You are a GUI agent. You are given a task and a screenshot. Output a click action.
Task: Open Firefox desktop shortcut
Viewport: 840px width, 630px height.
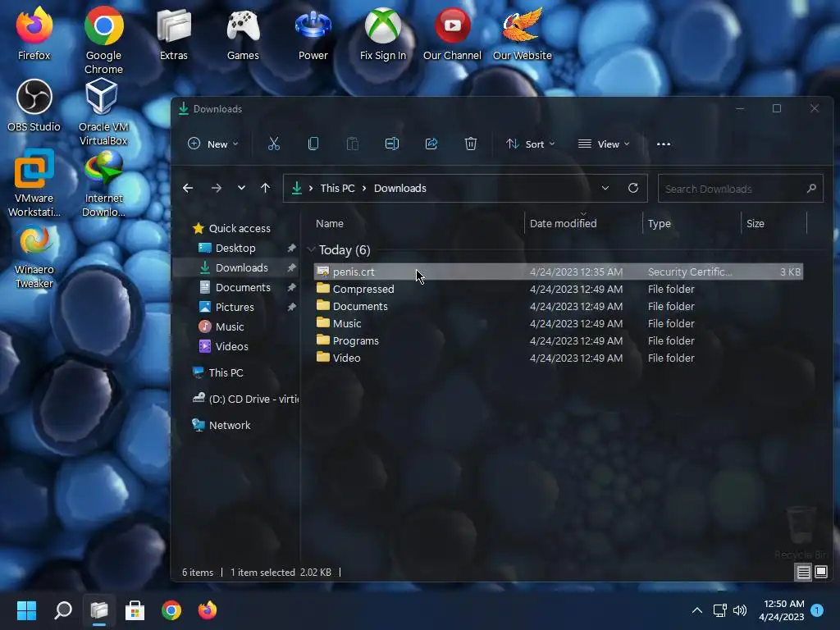point(34,34)
